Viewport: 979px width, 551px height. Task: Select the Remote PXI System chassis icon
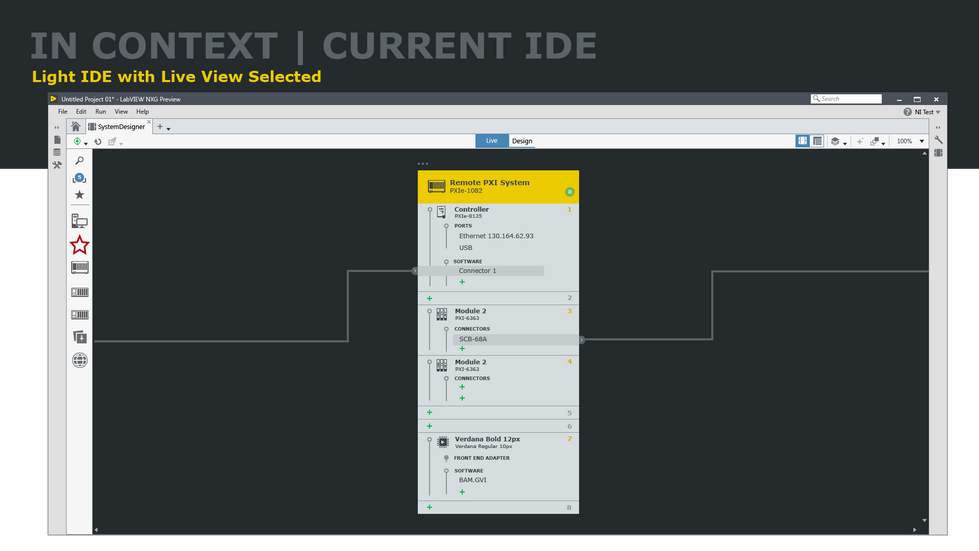436,187
